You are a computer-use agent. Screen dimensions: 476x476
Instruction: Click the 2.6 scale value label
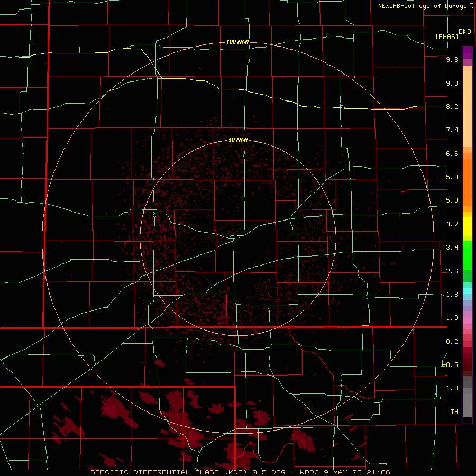452,271
